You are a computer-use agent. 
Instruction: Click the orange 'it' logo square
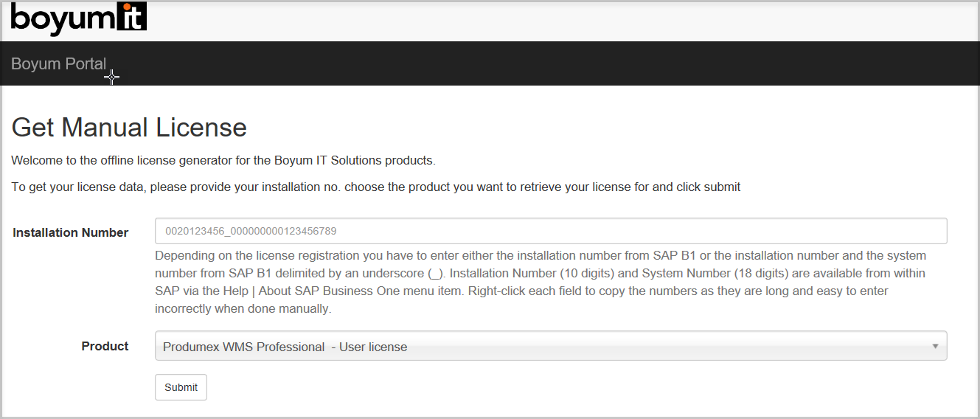(133, 17)
